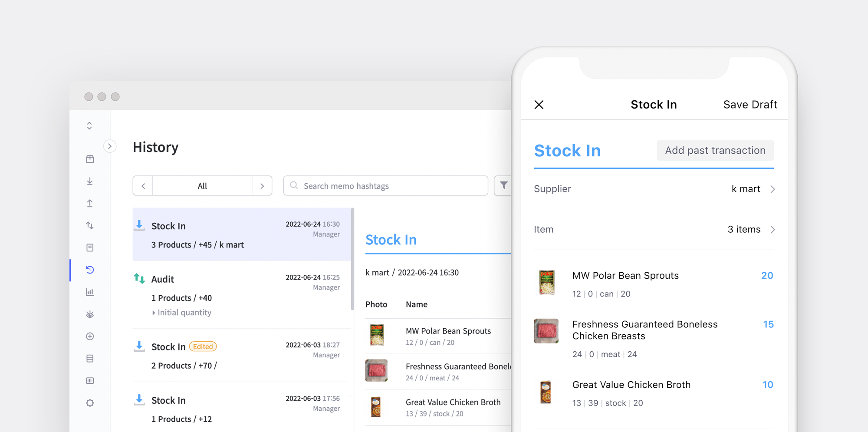The height and width of the screenshot is (432, 868).
Task: Open the analytics bar chart icon
Action: pyautogui.click(x=90, y=292)
